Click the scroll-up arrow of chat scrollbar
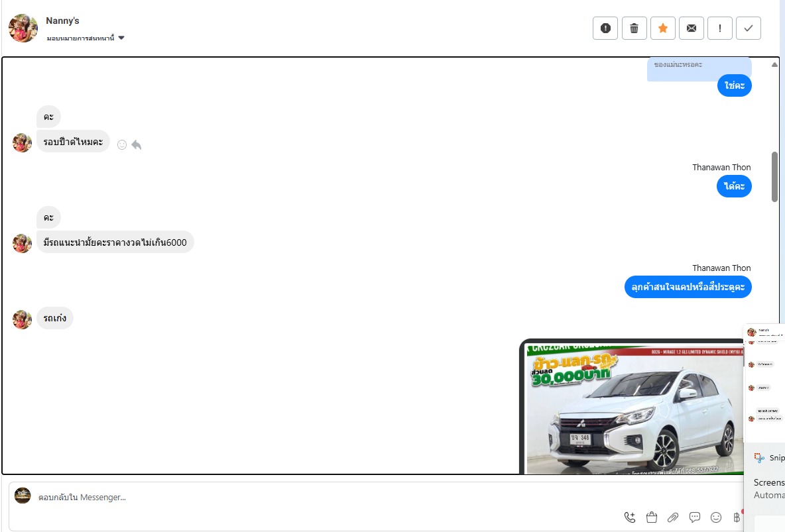The image size is (785, 532). click(774, 64)
